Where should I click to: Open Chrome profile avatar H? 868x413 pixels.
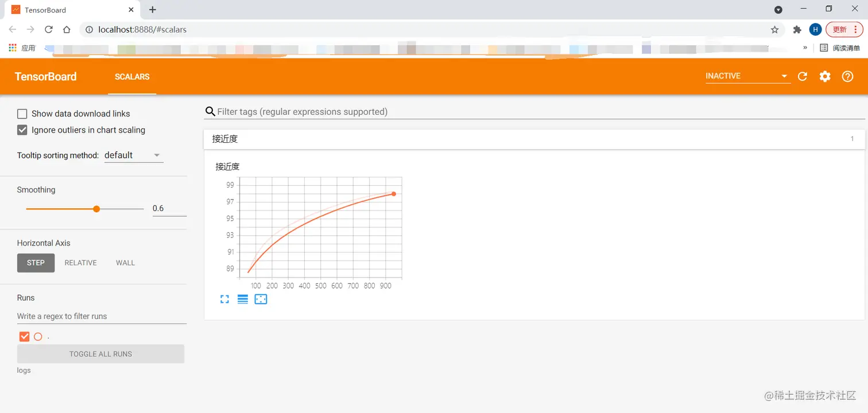(x=815, y=29)
